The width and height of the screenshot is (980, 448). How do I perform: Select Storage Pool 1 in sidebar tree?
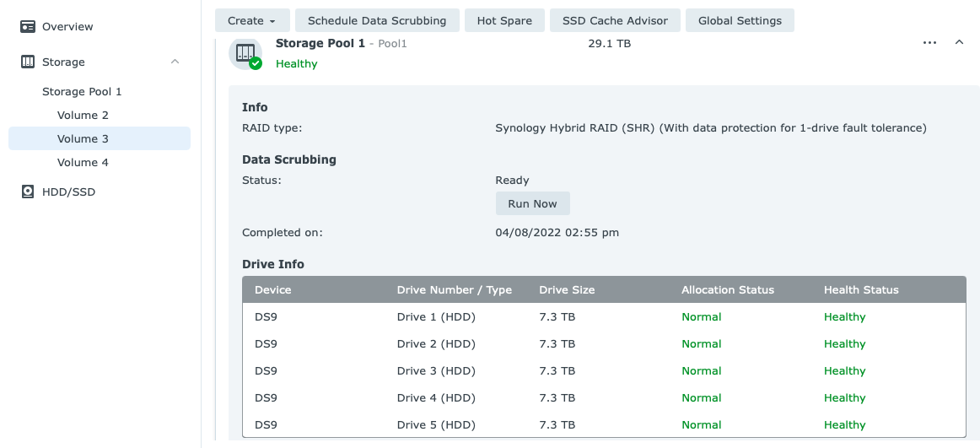pyautogui.click(x=82, y=92)
